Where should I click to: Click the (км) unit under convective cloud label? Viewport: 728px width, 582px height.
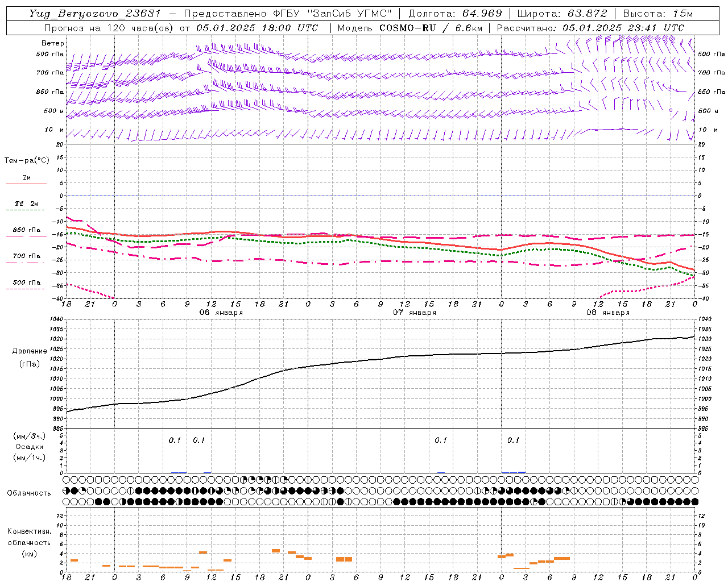click(x=30, y=554)
